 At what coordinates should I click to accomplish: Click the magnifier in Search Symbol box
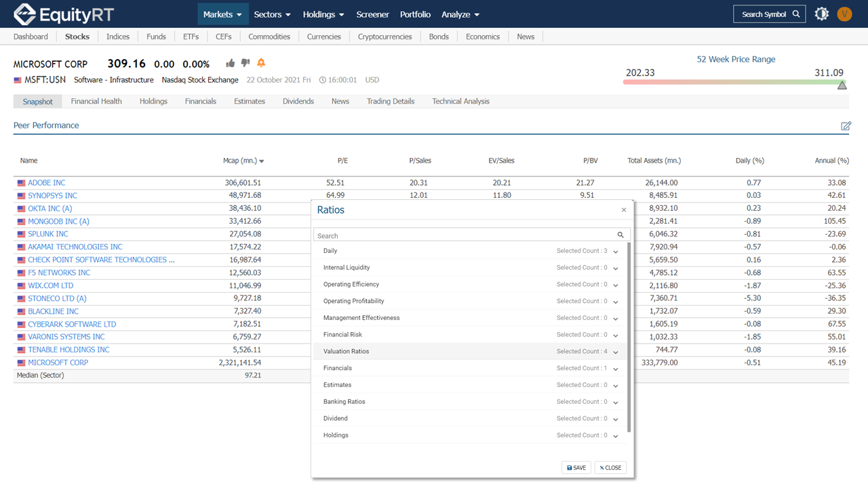(x=796, y=14)
